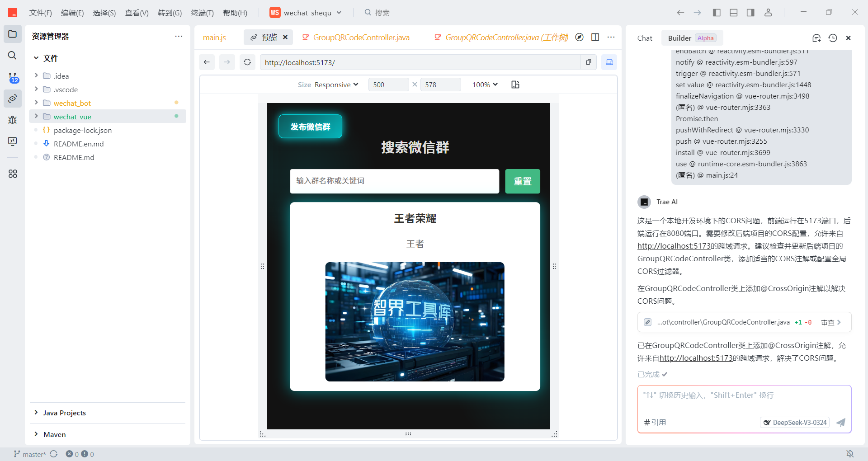Screen dimensions: 868x461
Task: Open the Run and Debug bug icon
Action: 13,120
